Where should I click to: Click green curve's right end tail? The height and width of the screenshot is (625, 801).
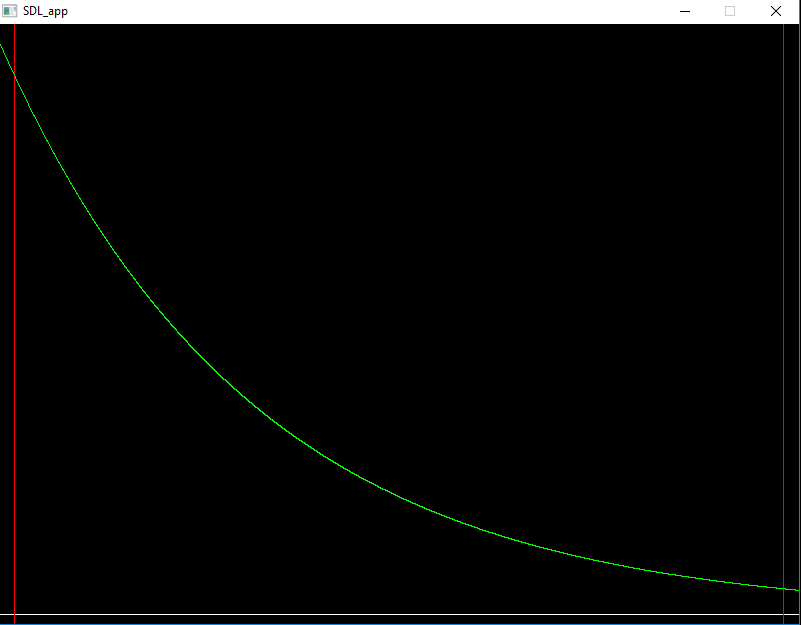coord(797,589)
